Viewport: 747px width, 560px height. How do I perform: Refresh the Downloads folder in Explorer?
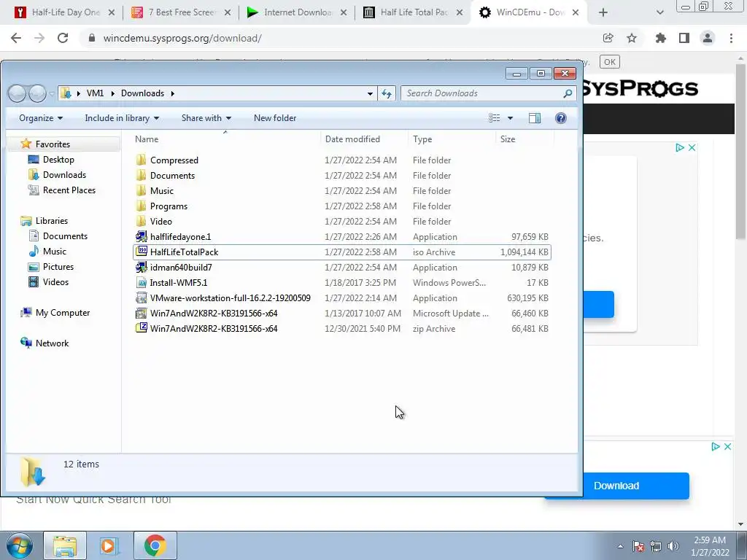pos(387,93)
